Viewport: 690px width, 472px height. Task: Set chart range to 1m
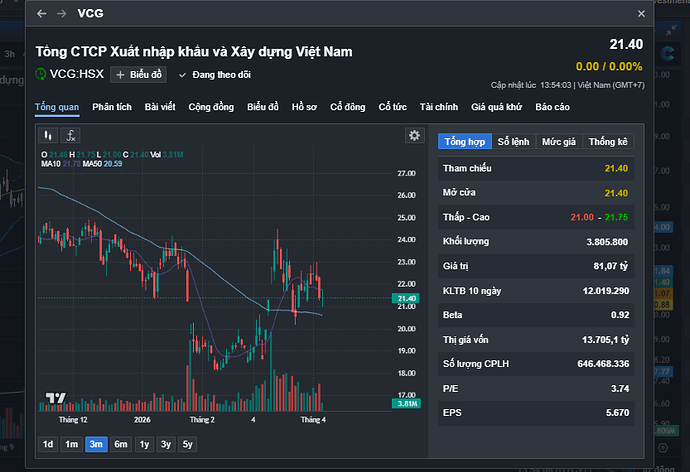click(72, 444)
